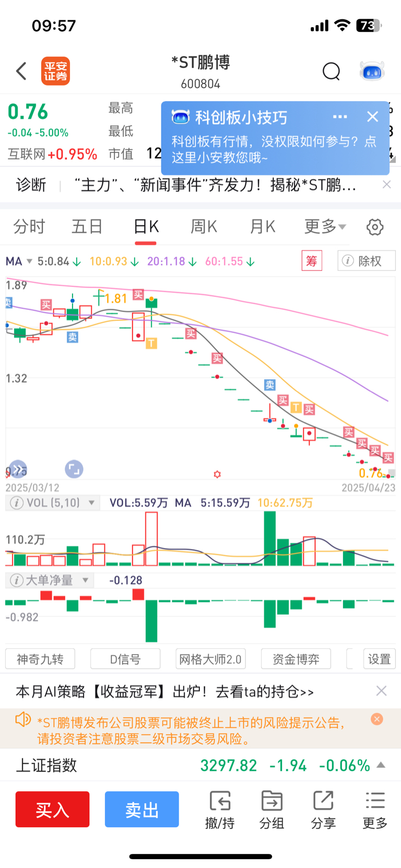Select 资金博弈 indicator button

[296, 659]
